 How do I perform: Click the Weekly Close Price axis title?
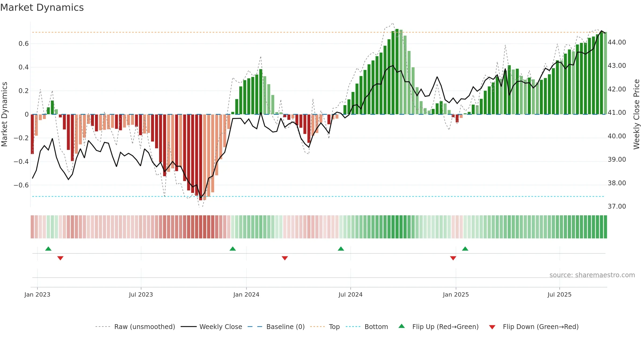pyautogui.click(x=636, y=114)
